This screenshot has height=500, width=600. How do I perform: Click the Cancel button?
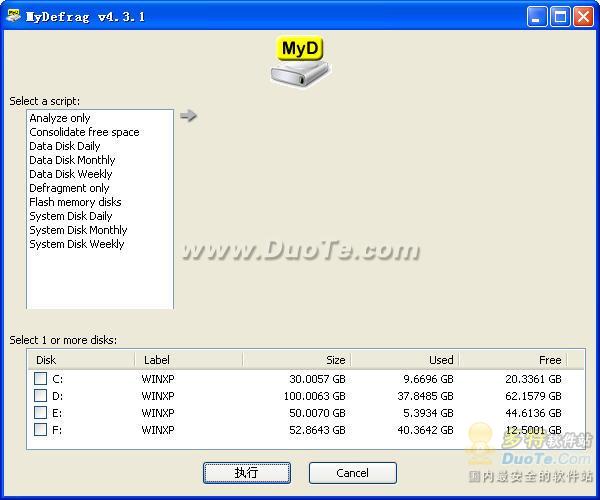point(352,473)
